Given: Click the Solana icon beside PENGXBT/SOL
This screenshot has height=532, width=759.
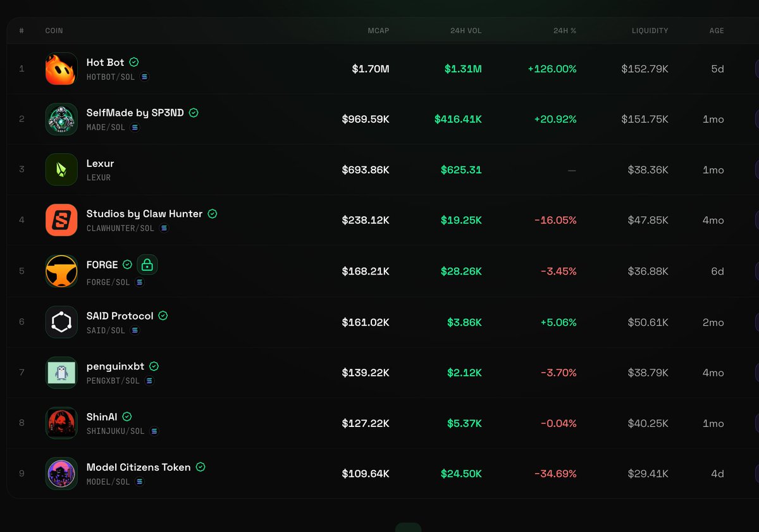Looking at the screenshot, I should 149,381.
